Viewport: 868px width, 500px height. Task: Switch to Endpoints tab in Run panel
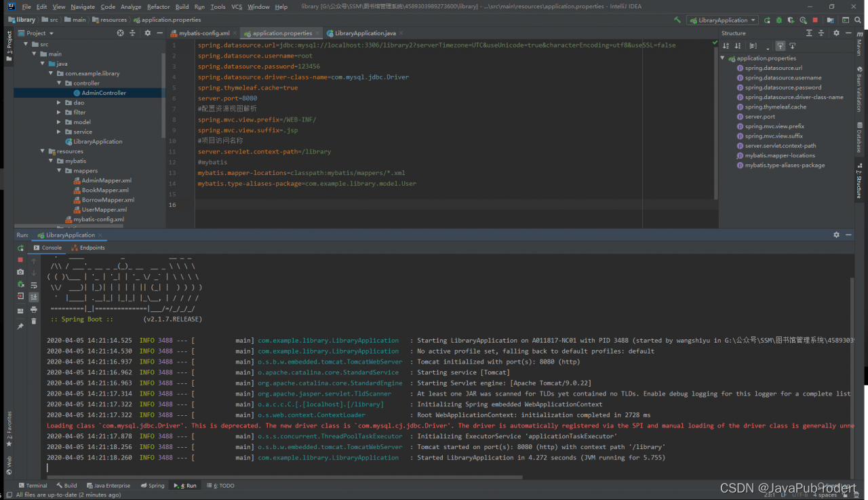click(88, 248)
